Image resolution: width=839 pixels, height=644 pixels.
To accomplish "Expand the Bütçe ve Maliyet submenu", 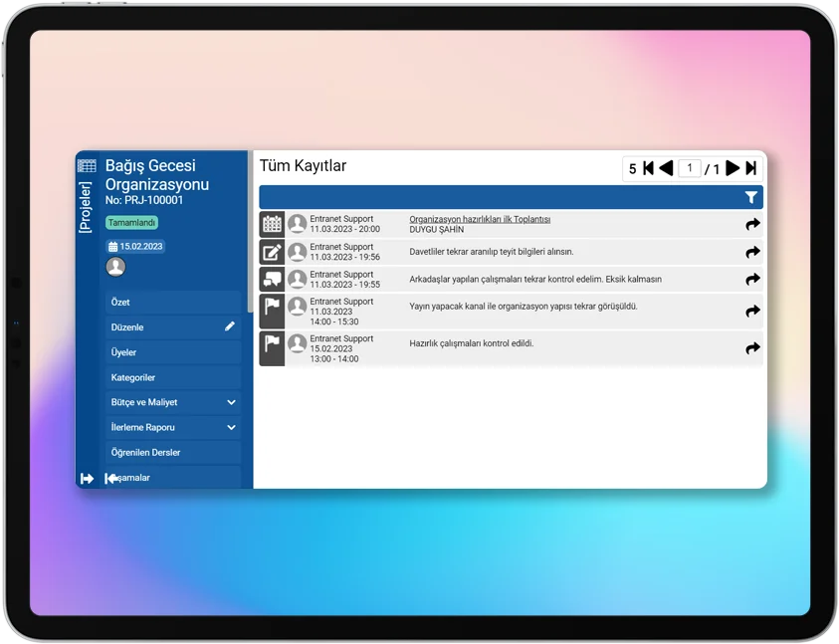I will pos(231,402).
